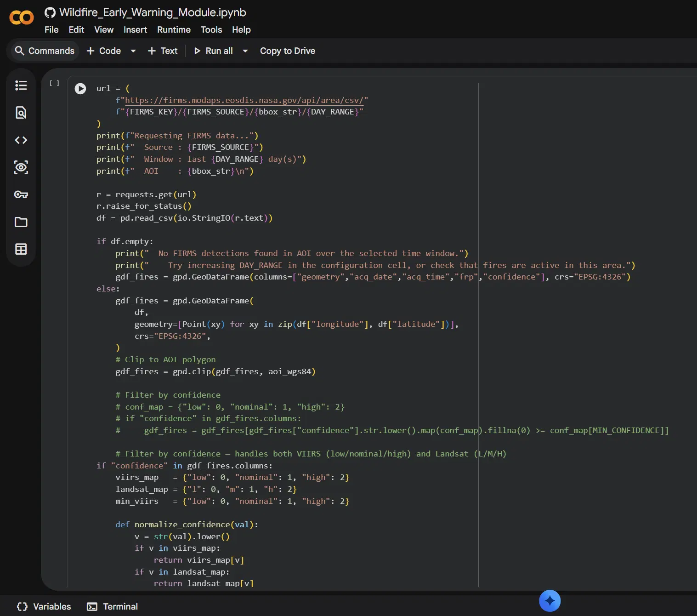Click the search icon in Commands
This screenshot has height=616, width=697.
click(19, 51)
